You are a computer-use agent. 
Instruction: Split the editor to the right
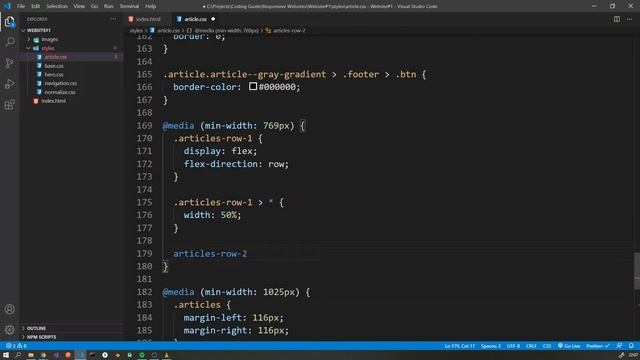point(617,19)
